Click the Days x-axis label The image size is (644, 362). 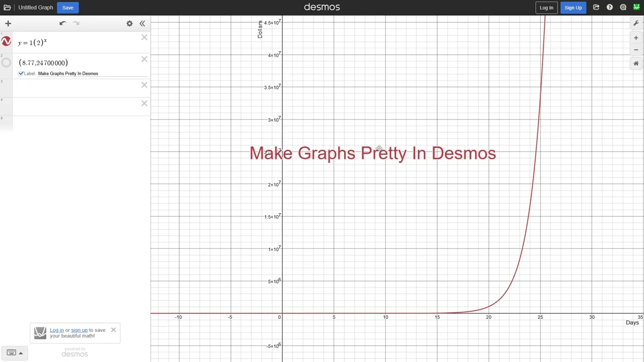[632, 322]
